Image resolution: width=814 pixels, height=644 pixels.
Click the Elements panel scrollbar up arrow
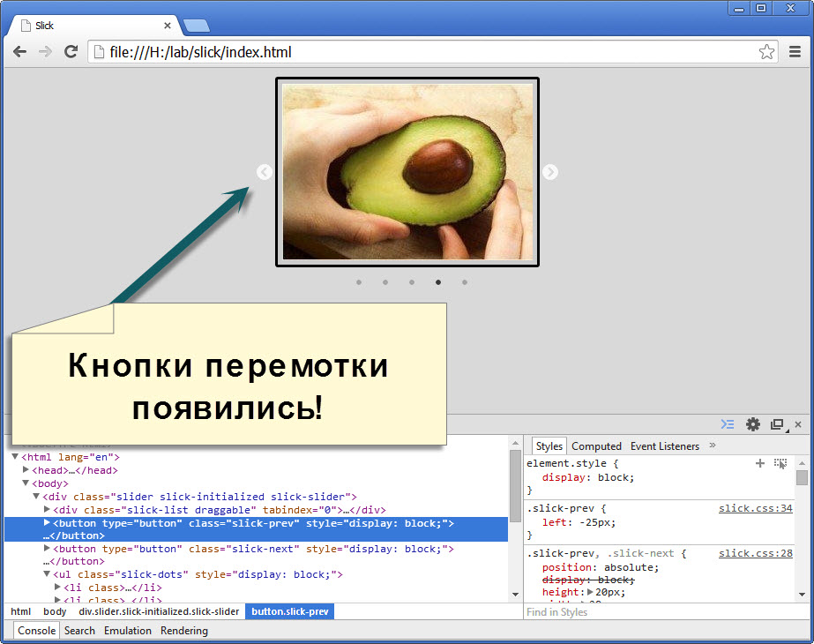click(x=515, y=443)
